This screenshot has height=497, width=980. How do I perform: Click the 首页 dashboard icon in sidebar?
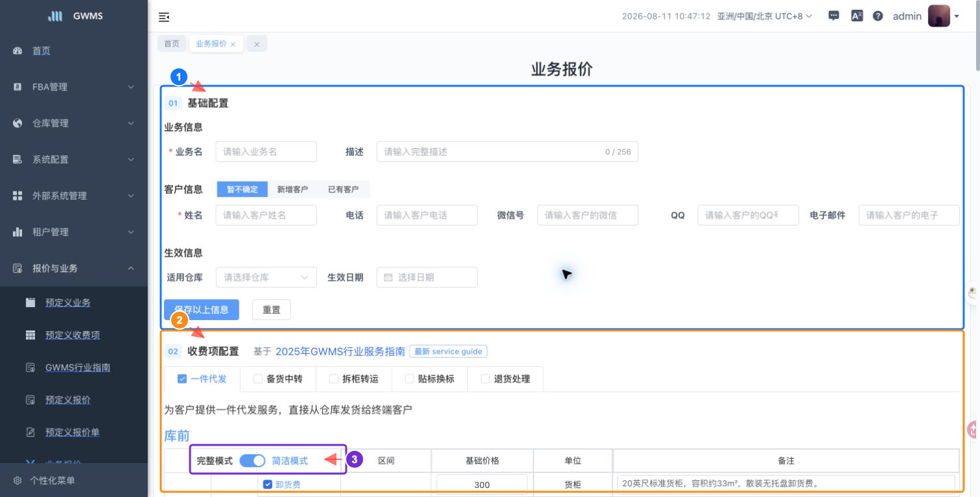[x=18, y=50]
